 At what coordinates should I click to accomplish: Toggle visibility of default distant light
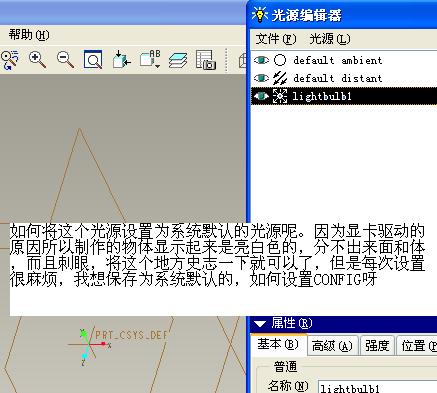[261, 78]
